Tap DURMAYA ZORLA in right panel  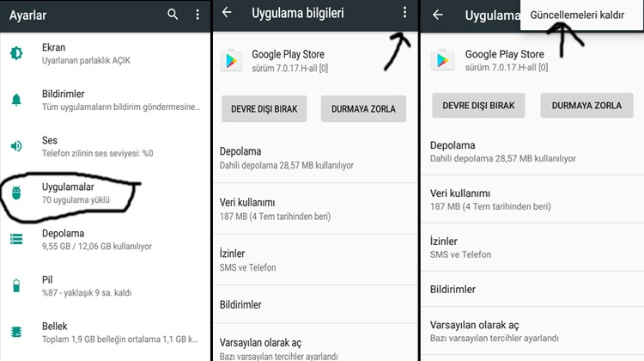[586, 106]
